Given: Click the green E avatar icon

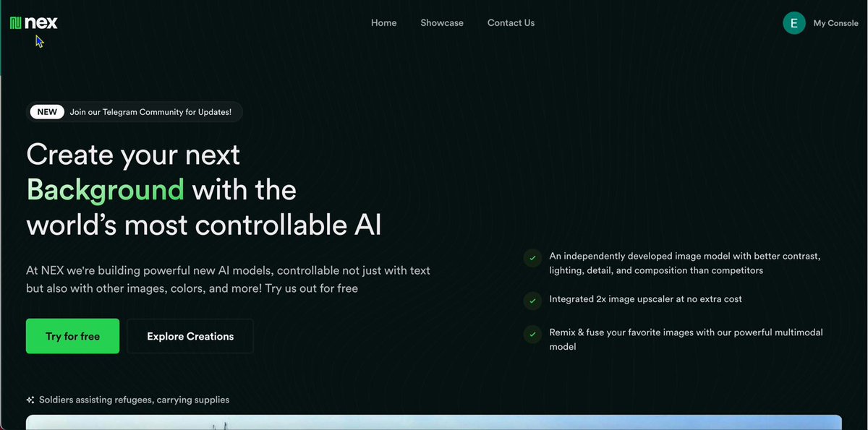Looking at the screenshot, I should point(794,23).
